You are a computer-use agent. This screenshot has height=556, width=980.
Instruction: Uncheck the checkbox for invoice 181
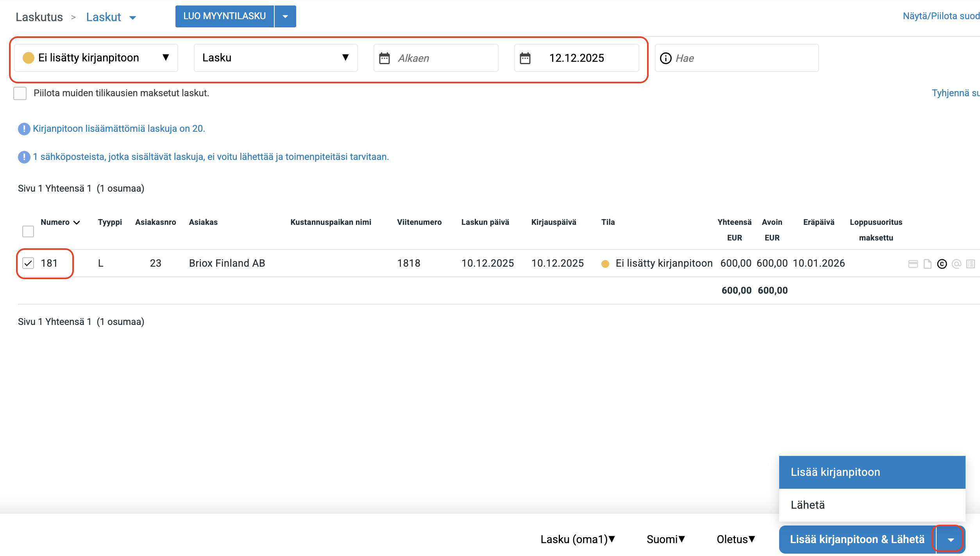(x=28, y=263)
